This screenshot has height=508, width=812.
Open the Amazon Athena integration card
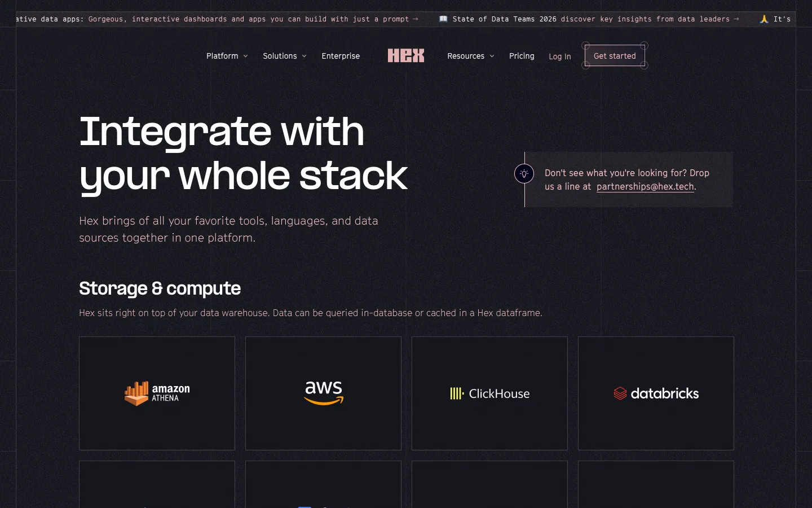click(157, 393)
